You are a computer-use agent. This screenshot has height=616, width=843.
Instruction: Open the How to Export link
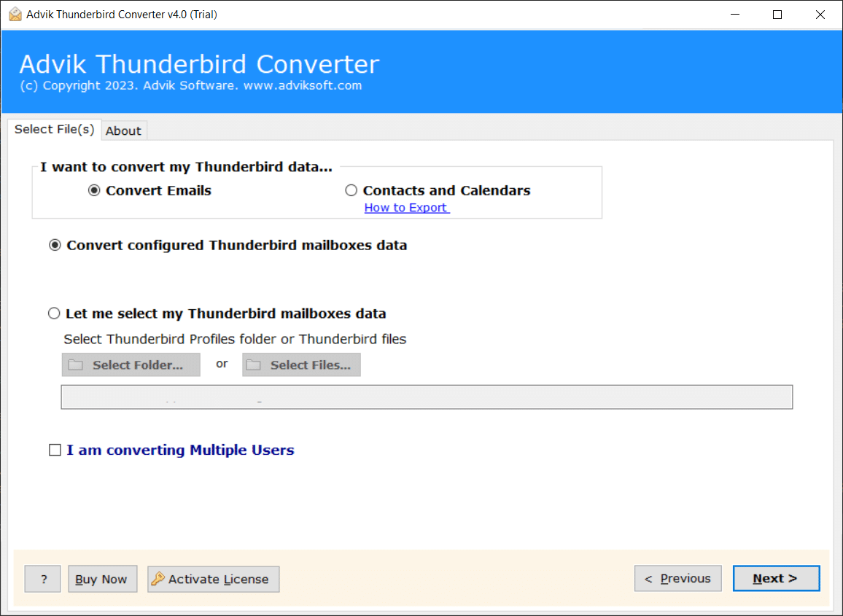coord(406,208)
